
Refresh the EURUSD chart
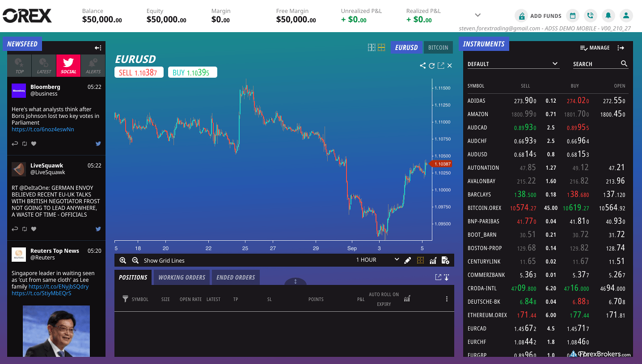(432, 66)
